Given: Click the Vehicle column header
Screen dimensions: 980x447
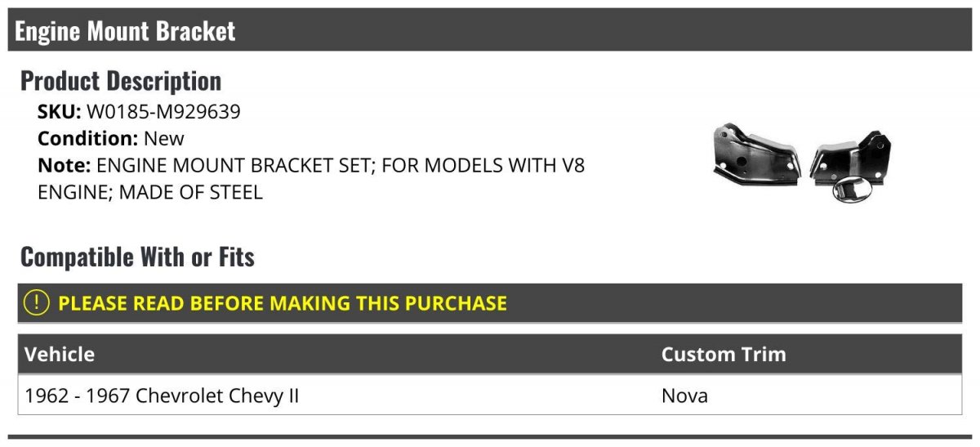Looking at the screenshot, I should (x=60, y=355).
